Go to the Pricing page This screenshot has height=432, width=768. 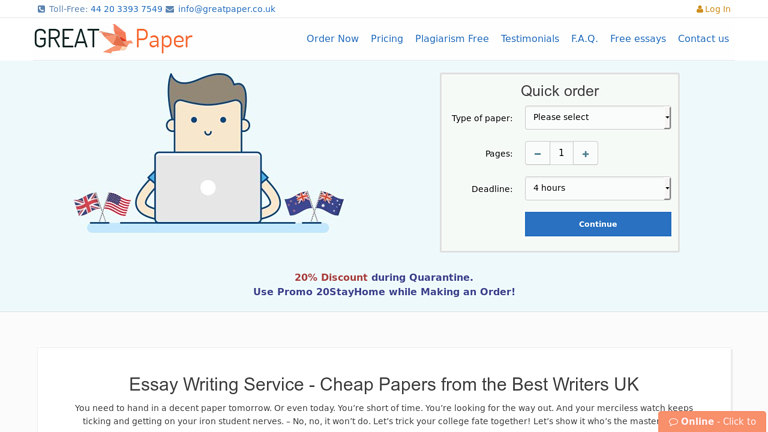387,39
